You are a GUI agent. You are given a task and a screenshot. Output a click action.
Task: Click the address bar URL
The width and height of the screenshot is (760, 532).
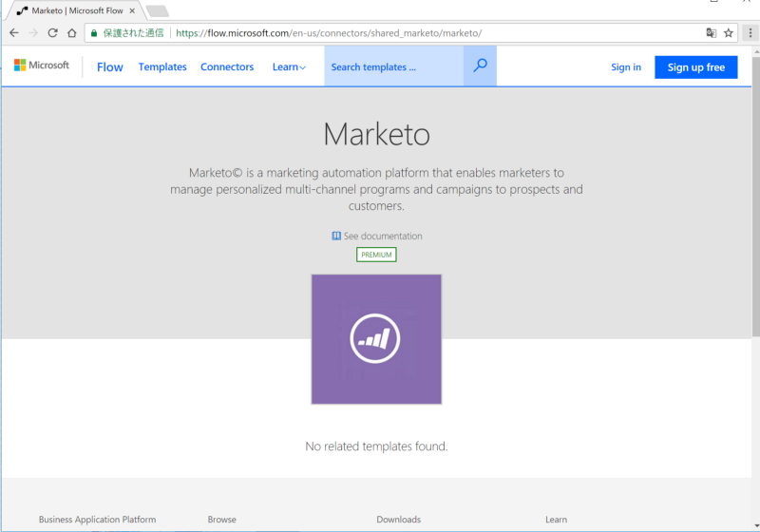point(329,33)
